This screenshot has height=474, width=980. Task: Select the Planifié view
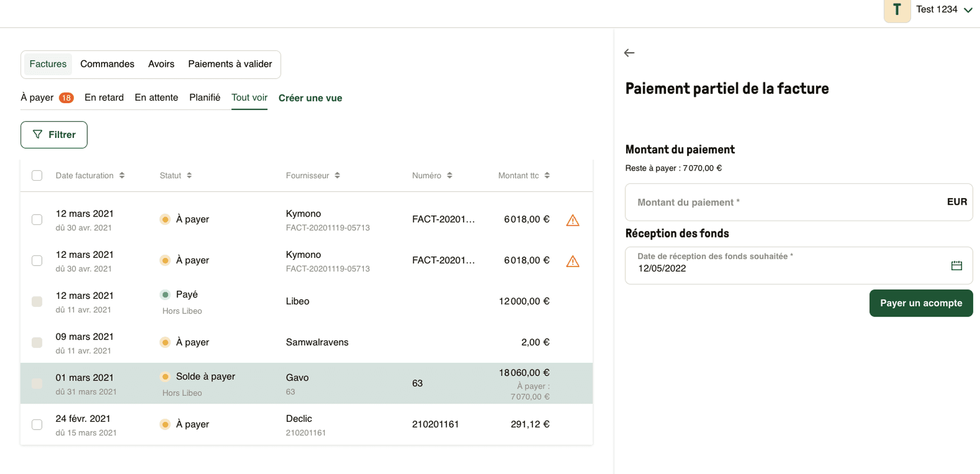coord(205,98)
